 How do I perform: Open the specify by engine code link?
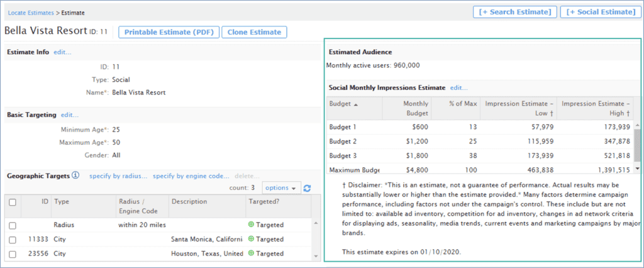pyautogui.click(x=191, y=176)
